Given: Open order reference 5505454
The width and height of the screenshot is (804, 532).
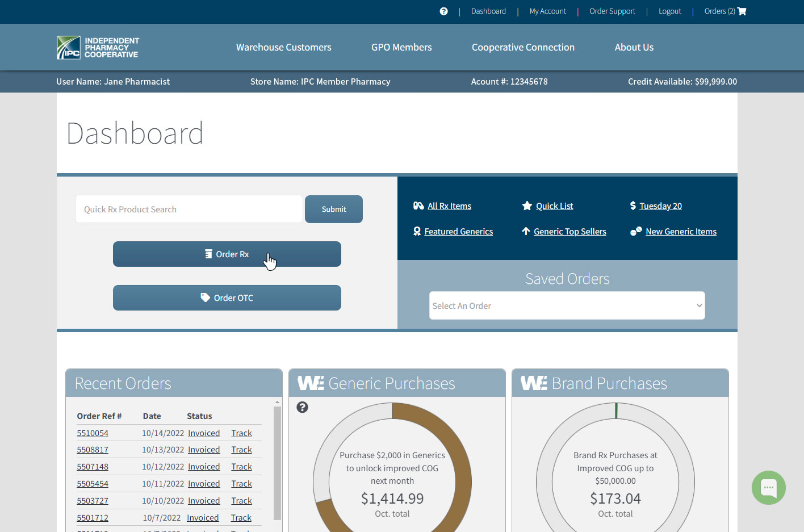Looking at the screenshot, I should 93,483.
